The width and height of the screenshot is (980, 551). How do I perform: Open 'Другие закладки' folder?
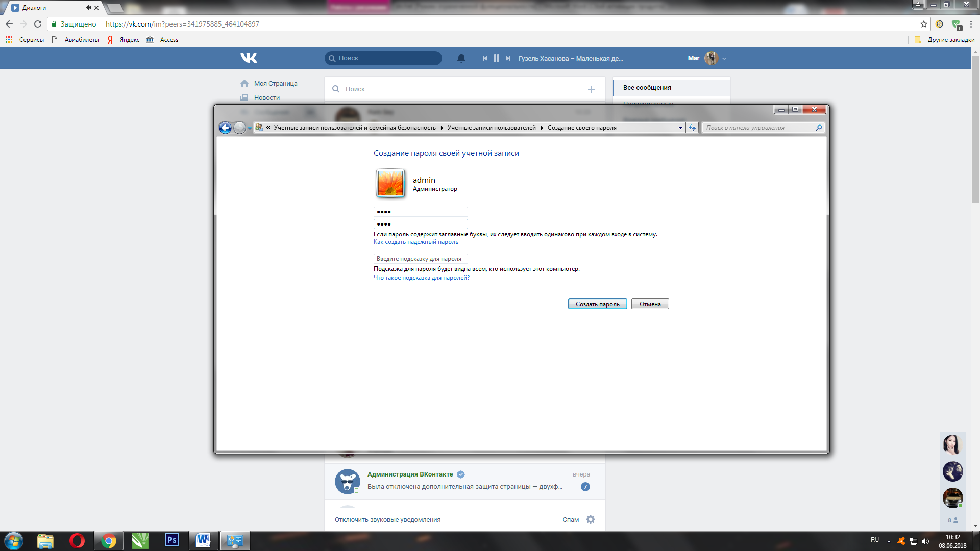(x=944, y=40)
